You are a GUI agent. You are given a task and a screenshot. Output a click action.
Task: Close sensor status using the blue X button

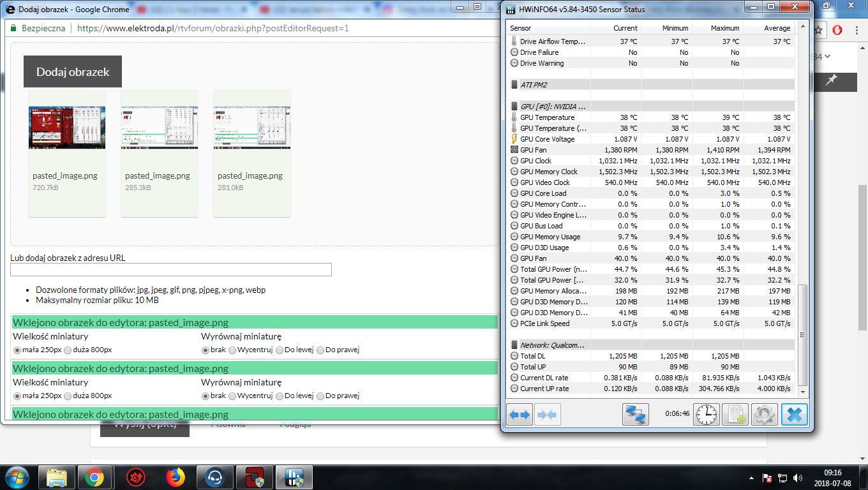pos(794,415)
